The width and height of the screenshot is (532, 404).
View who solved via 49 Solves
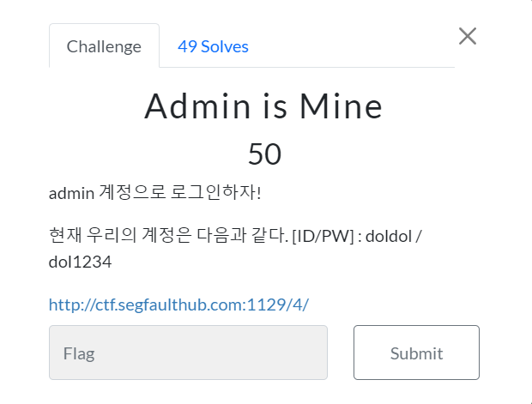(x=213, y=46)
